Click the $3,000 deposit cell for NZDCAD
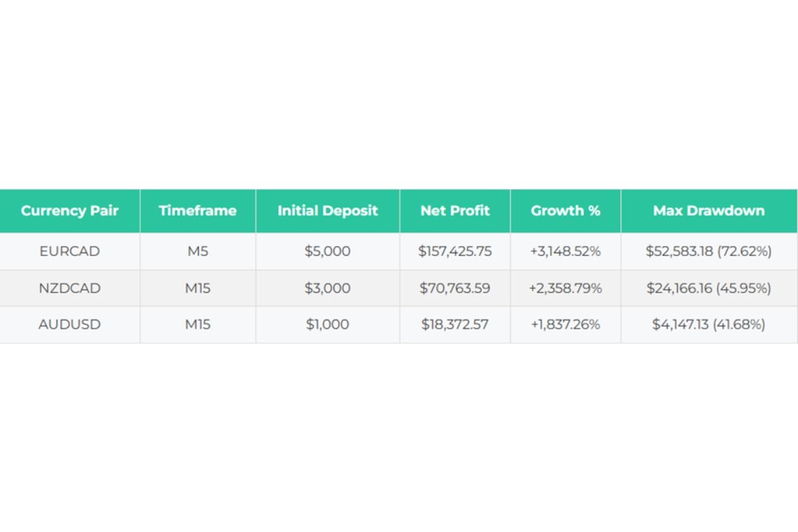Image resolution: width=798 pixels, height=532 pixels. 327,288
